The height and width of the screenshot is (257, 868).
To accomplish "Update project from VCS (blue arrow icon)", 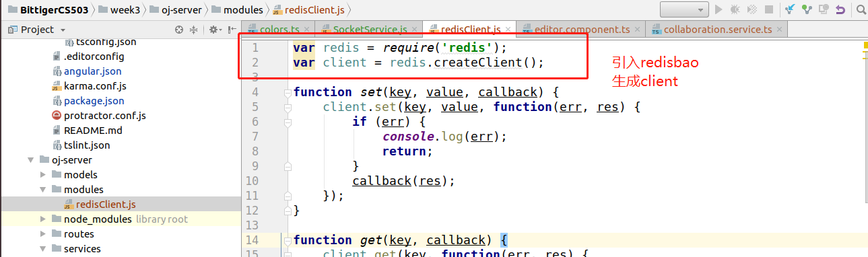I will 790,9.
